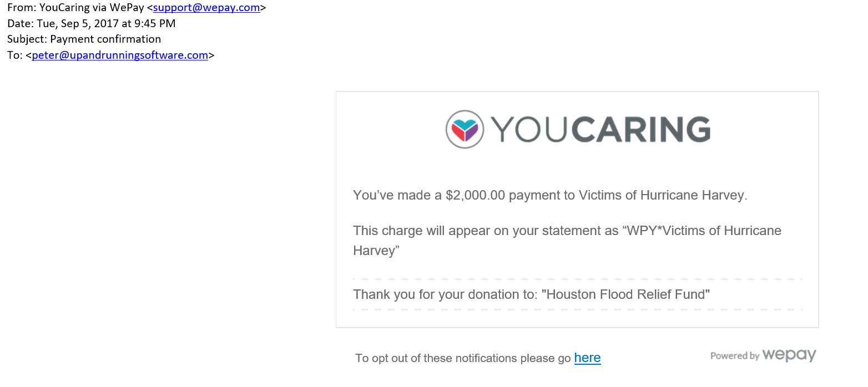Click the dashed divider above the thank-you line
Image resolution: width=868 pixels, height=387 pixels.
tap(577, 279)
